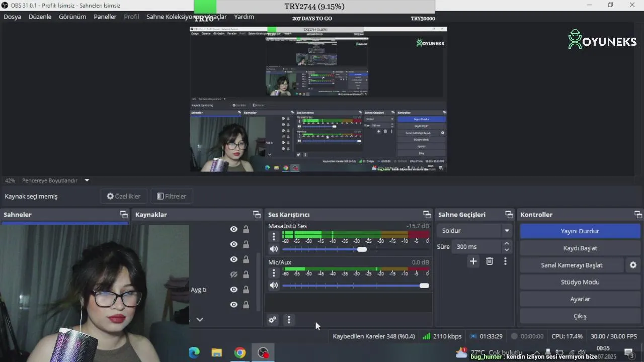Open Windows notification center icon

tap(628, 352)
